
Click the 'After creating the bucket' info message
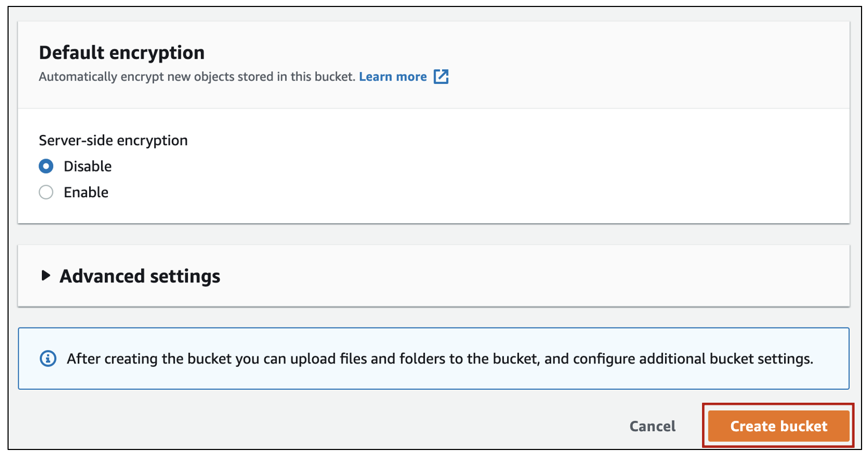pyautogui.click(x=440, y=359)
